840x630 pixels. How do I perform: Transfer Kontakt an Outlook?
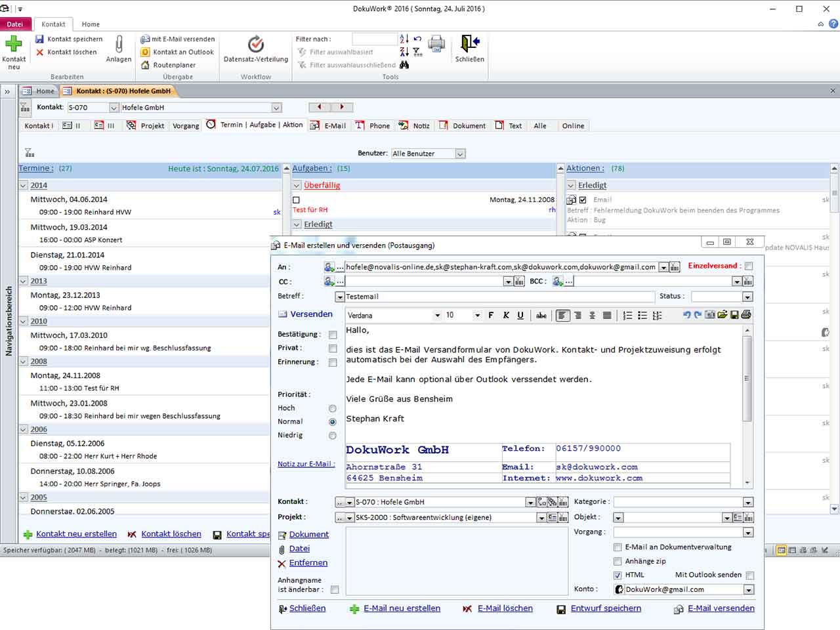(178, 52)
